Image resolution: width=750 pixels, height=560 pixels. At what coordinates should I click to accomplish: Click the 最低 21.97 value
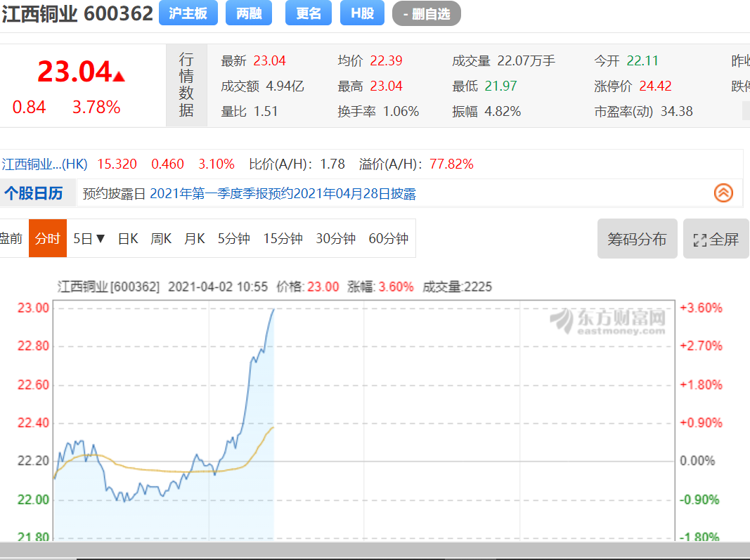pyautogui.click(x=500, y=86)
